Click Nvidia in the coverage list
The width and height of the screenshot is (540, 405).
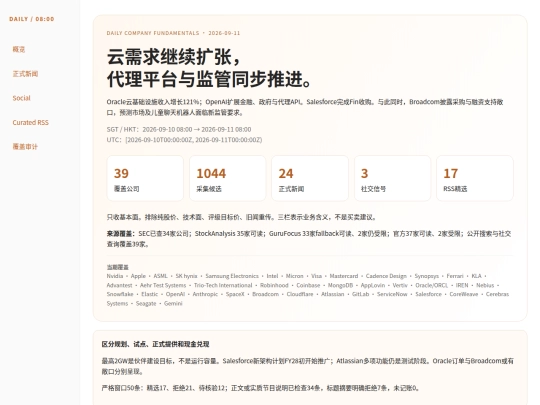coord(115,276)
